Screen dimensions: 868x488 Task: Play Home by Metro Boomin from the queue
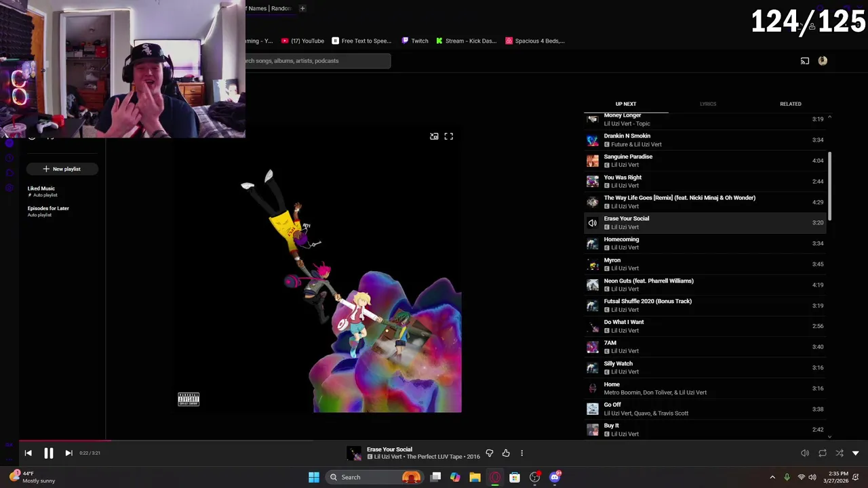705,388
